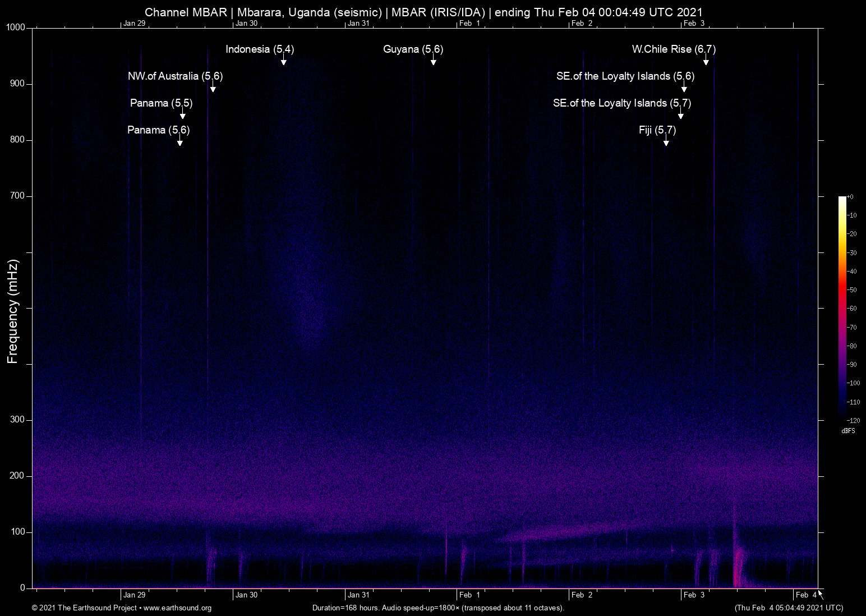Click the arrow under SE.of the Loyalty Islands (5.7)
The image size is (866, 616).
click(x=680, y=115)
